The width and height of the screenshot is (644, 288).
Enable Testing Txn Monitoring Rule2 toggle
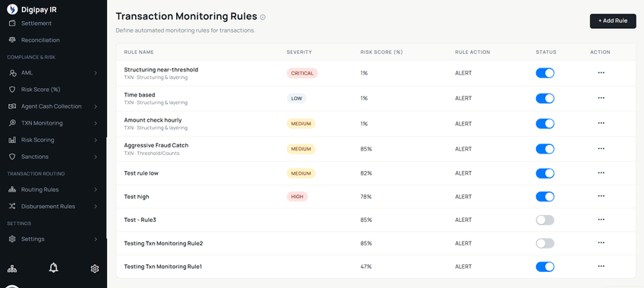coord(545,244)
